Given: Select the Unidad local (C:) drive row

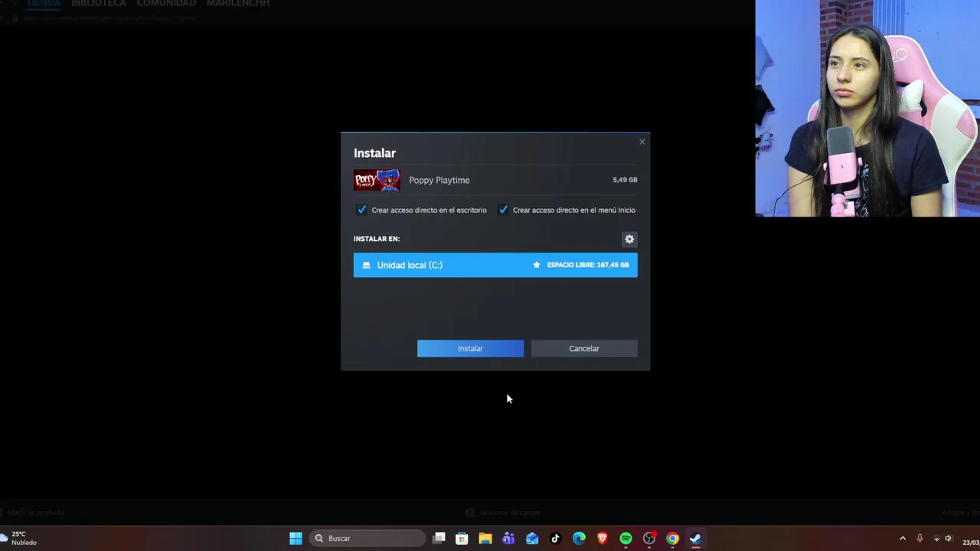Looking at the screenshot, I should 495,265.
